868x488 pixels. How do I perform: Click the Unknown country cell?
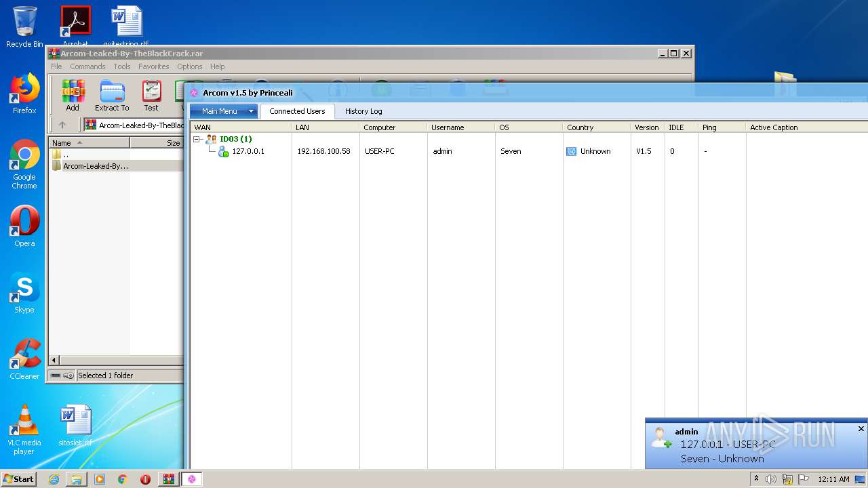595,151
